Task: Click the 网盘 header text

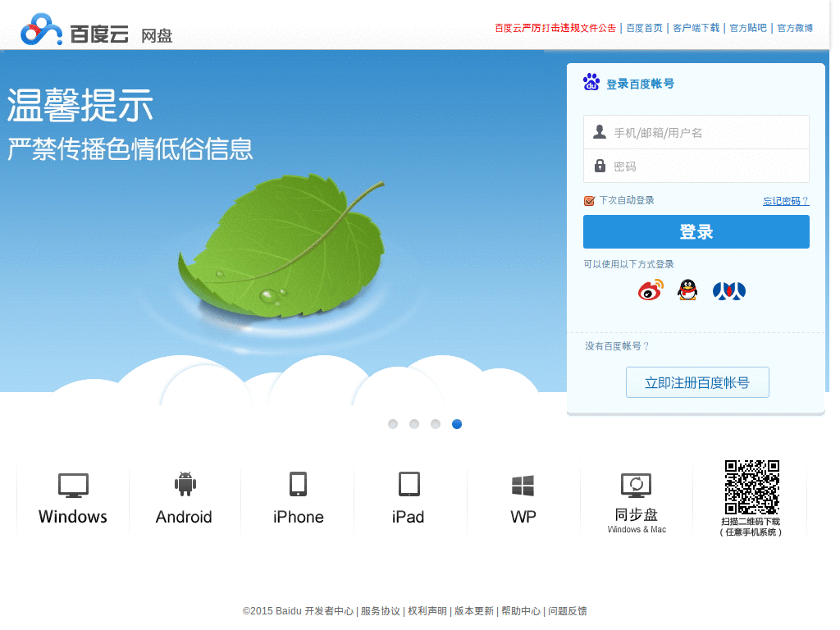Action: pos(157,36)
